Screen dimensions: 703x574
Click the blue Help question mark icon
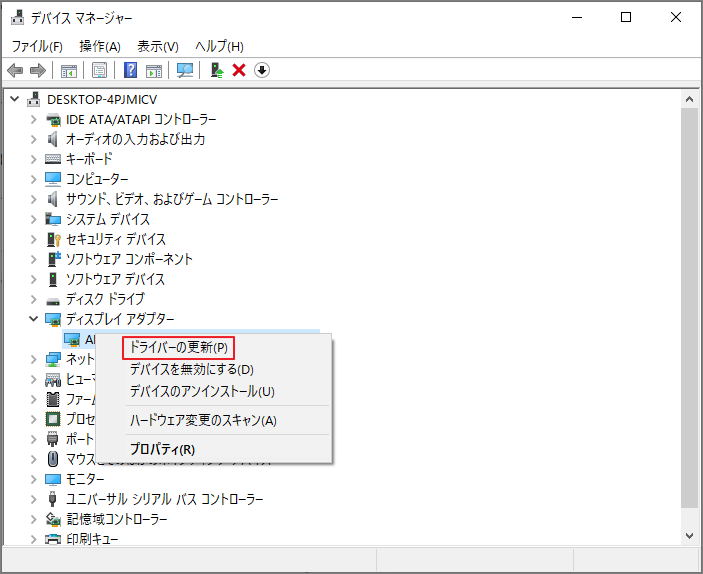pyautogui.click(x=130, y=70)
